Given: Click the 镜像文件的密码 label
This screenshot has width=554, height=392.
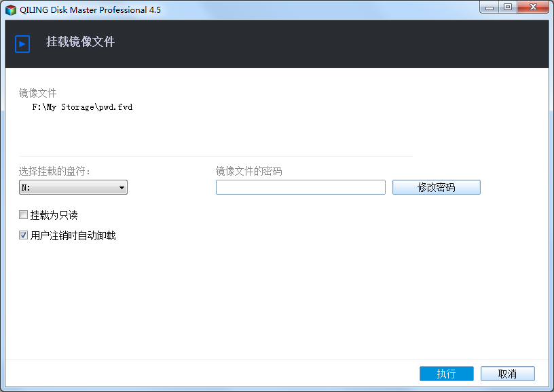Looking at the screenshot, I should point(248,171).
